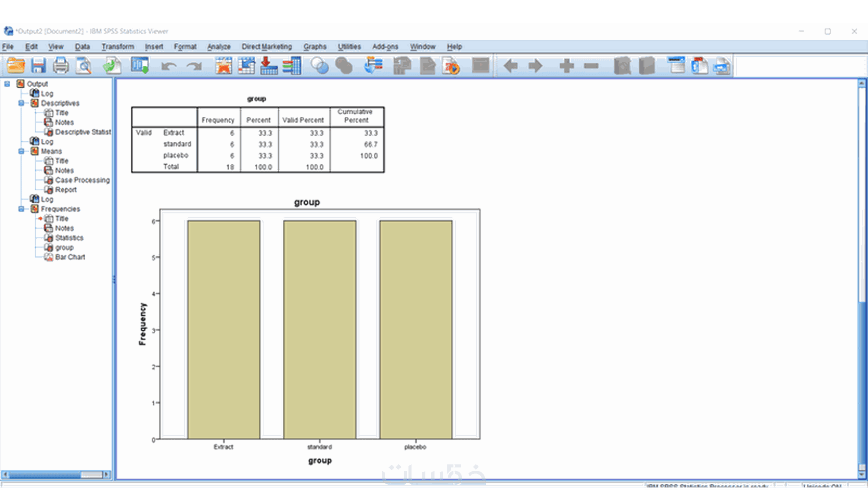
Task: Click the 66.7 cumulative percent cell
Action: 371,144
